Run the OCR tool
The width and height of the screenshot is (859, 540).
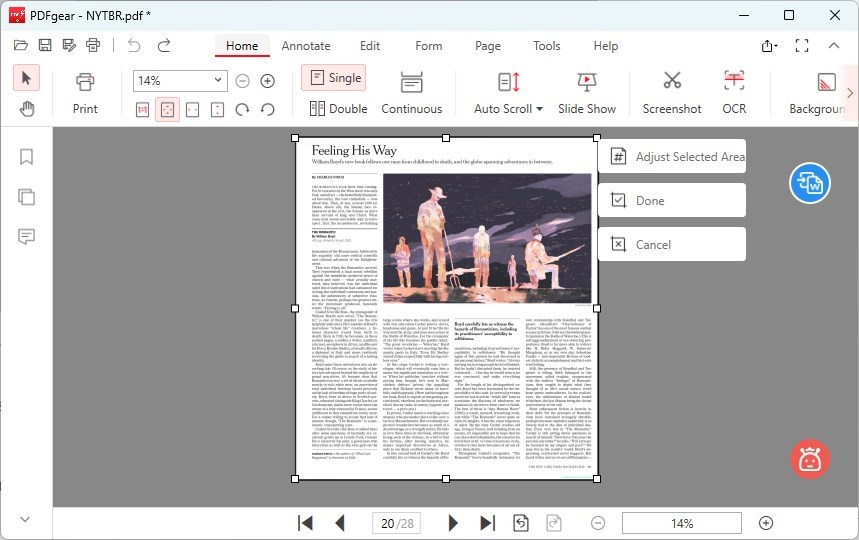tap(734, 93)
